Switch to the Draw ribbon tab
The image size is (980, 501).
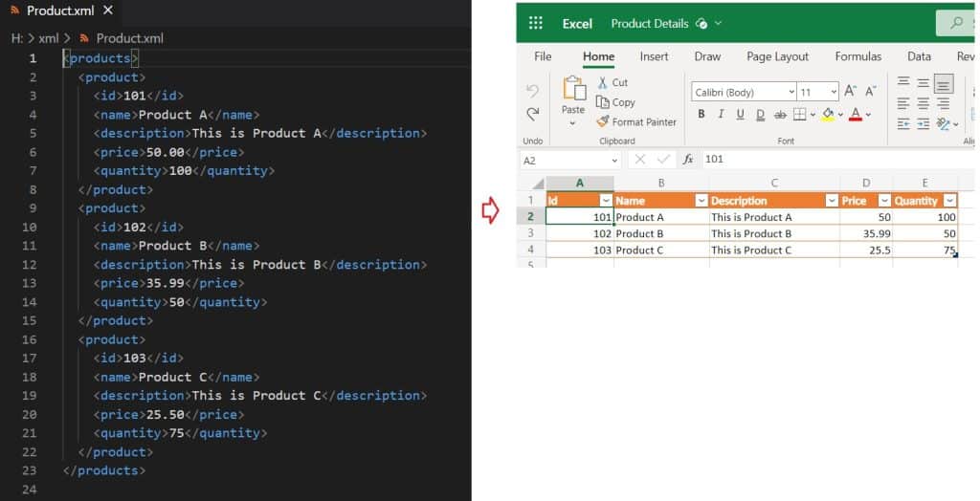707,56
